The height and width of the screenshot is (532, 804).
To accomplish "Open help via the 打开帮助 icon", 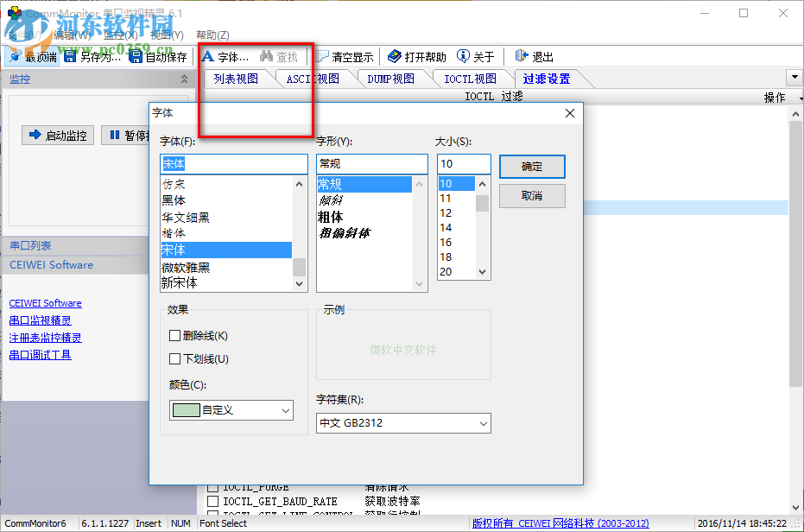I will (x=418, y=56).
